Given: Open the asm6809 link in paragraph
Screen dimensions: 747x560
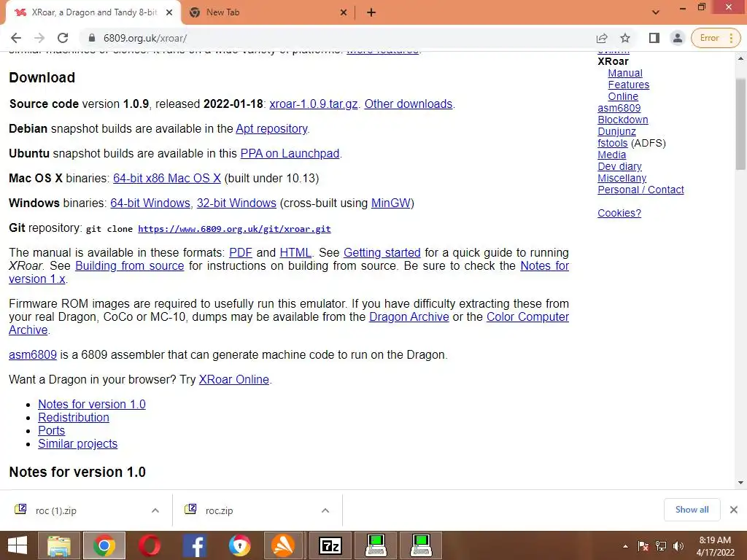Looking at the screenshot, I should point(32,355).
